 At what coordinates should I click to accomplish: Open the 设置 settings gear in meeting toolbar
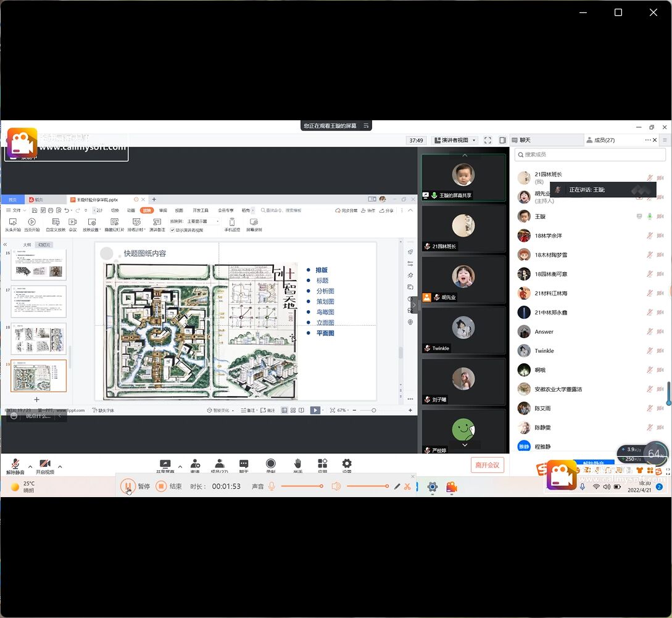(x=347, y=464)
